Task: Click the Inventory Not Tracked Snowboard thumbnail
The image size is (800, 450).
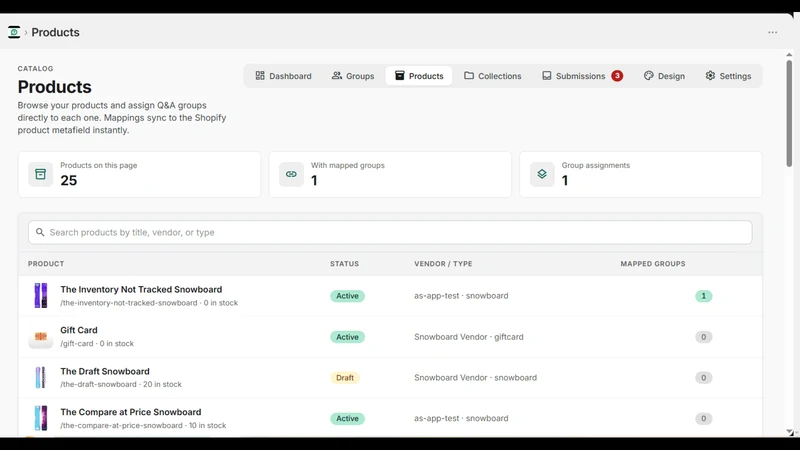Action: tap(41, 295)
